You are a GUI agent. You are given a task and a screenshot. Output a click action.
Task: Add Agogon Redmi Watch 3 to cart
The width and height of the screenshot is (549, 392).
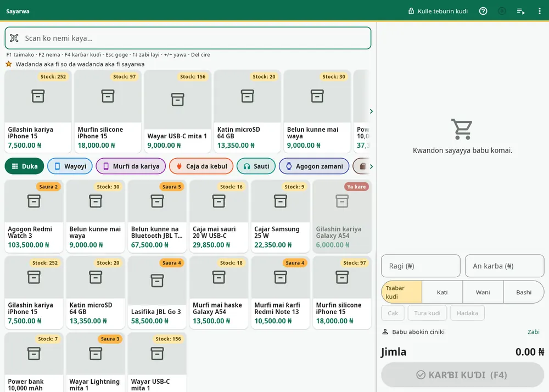[34, 216]
